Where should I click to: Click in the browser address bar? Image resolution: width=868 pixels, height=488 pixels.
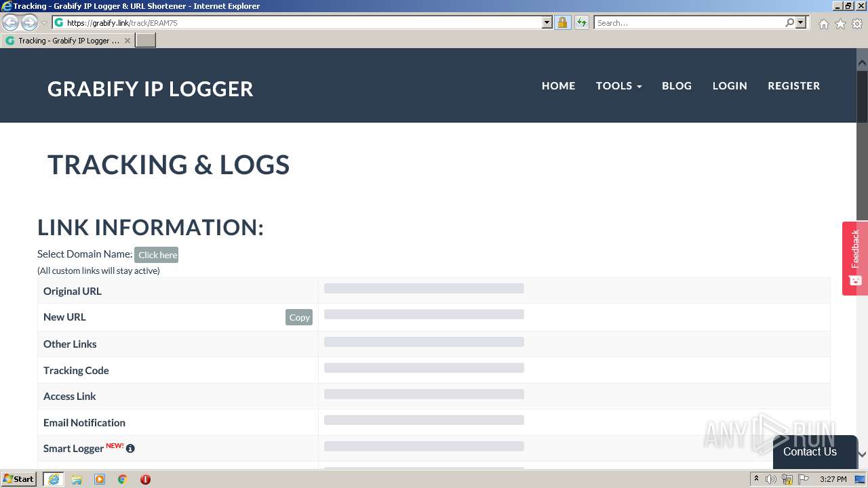[303, 22]
